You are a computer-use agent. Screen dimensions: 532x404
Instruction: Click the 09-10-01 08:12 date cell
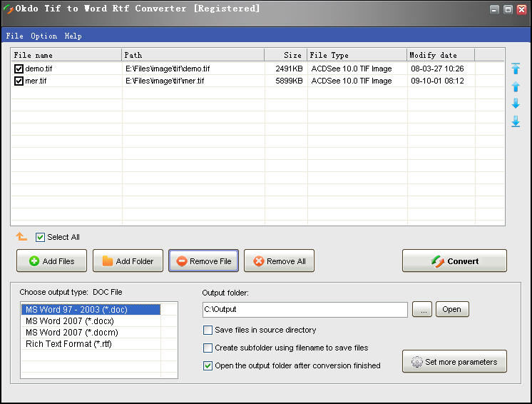437,81
